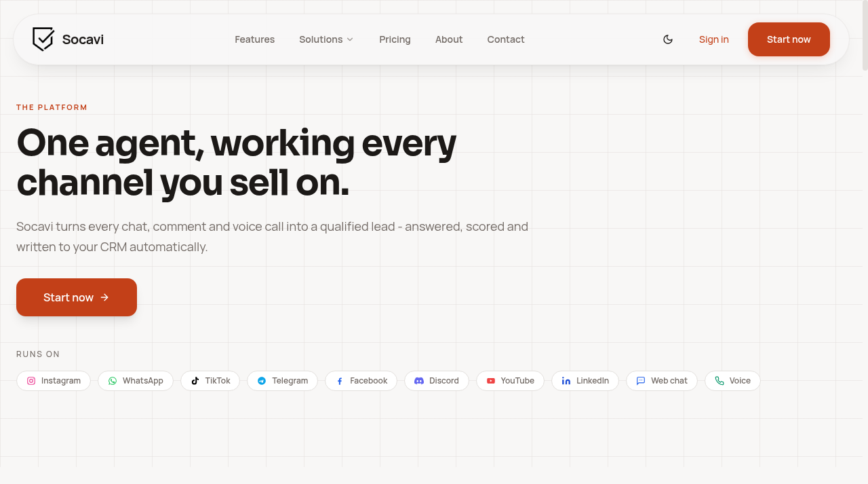Click the TikTok icon in channel chips
868x484 pixels.
coord(195,381)
